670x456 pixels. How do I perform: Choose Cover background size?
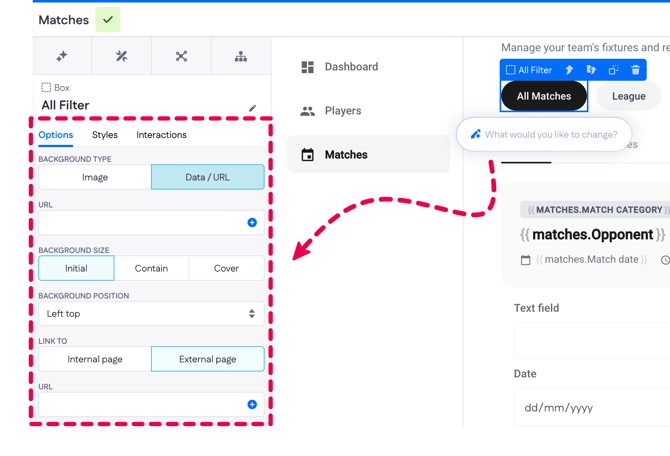[227, 268]
